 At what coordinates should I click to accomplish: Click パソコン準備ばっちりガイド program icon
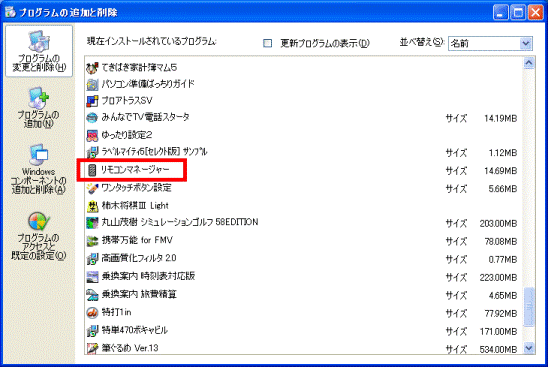pos(92,84)
